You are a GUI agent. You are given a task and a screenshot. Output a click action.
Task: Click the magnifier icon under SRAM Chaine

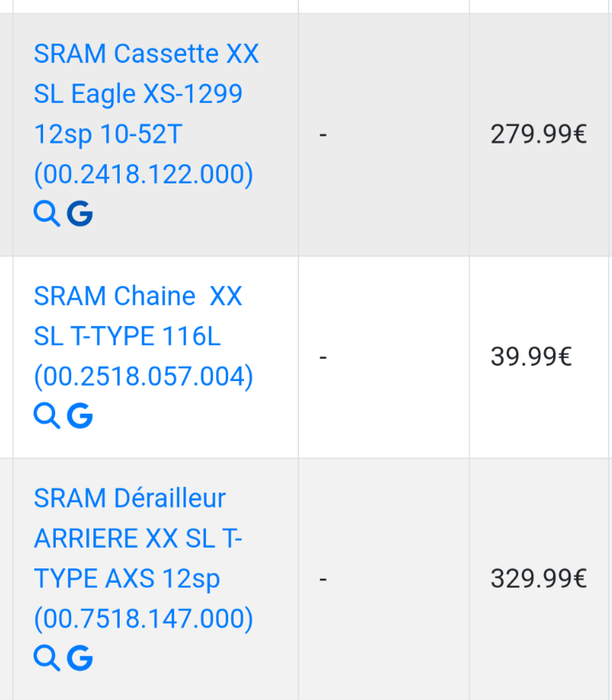(46, 415)
